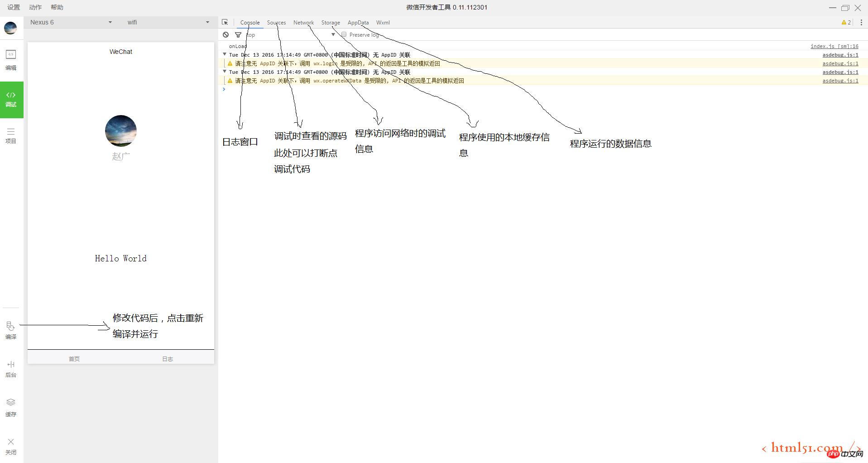Screen dimensions: 868x463
Task: Click the 编译 (Compile) icon
Action: (x=11, y=330)
